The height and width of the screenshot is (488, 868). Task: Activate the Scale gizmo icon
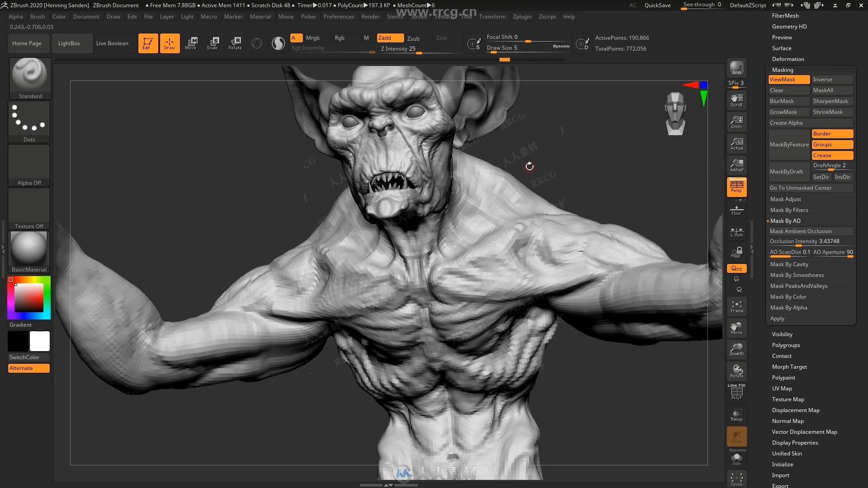tap(213, 43)
